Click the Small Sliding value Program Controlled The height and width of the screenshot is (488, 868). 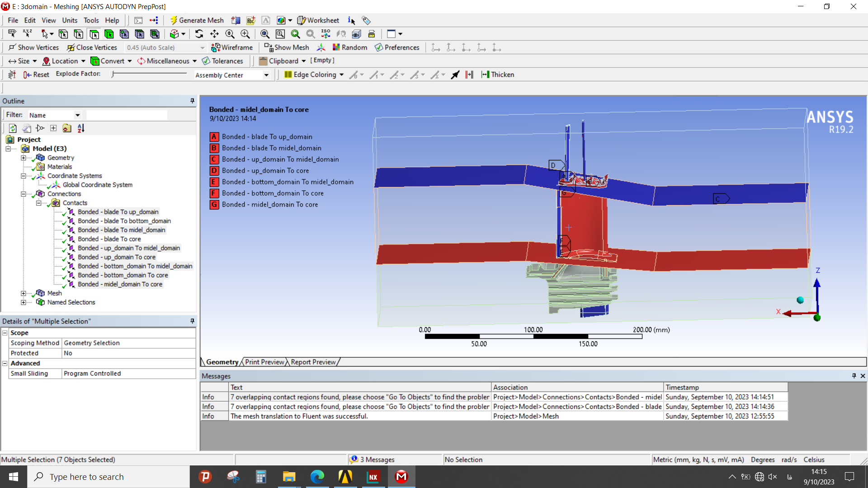coord(128,374)
